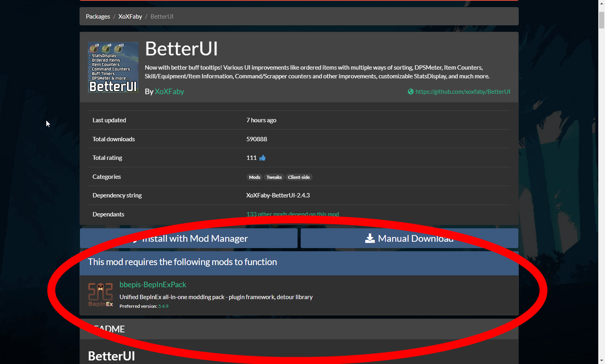Go to XoXFaby breadcrumb page
605x364 pixels.
click(130, 16)
